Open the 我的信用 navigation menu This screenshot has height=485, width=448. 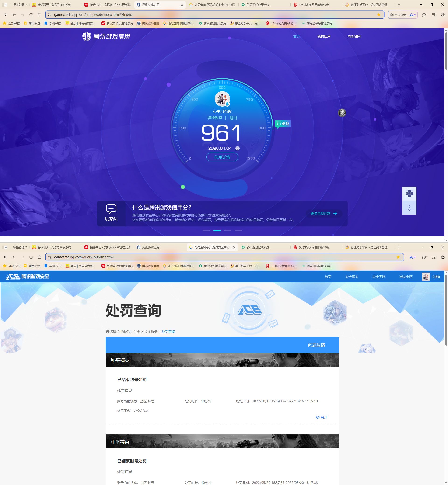click(324, 36)
